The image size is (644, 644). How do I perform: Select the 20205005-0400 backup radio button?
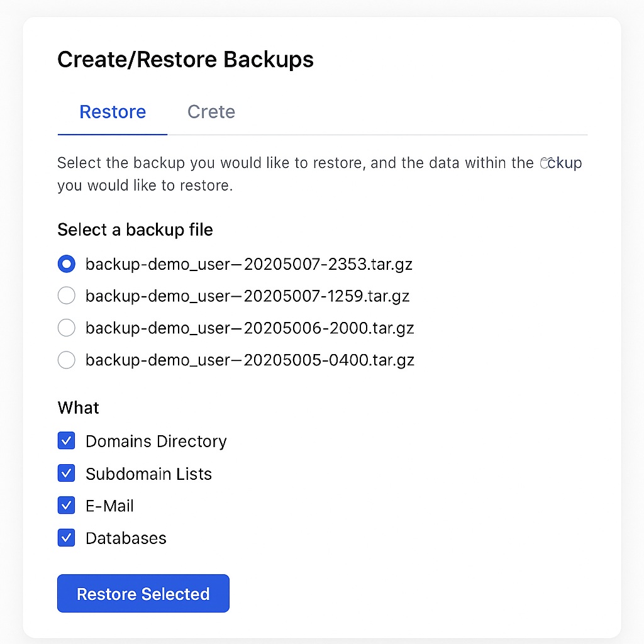(67, 360)
